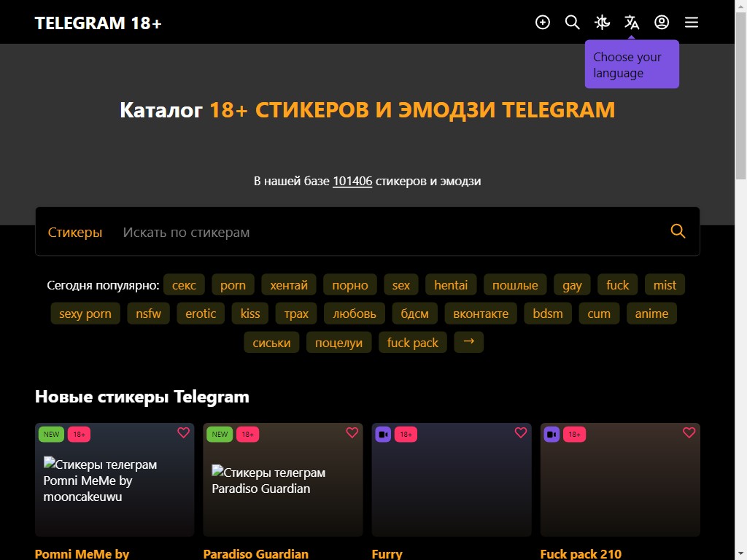Screen dimensions: 747x560
Task: Click NEW badge on Pomni MeMe card
Action: click(52, 435)
